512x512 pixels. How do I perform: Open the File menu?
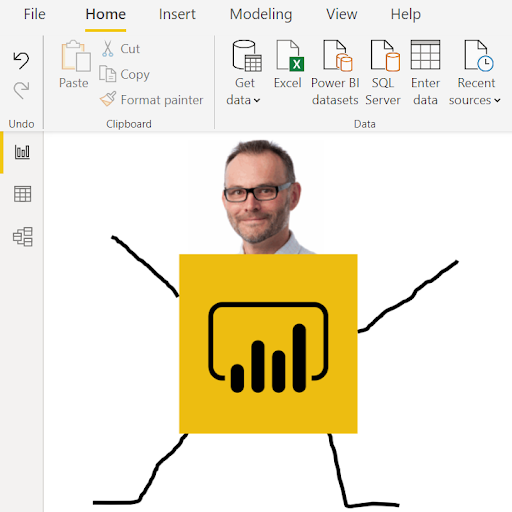point(35,14)
